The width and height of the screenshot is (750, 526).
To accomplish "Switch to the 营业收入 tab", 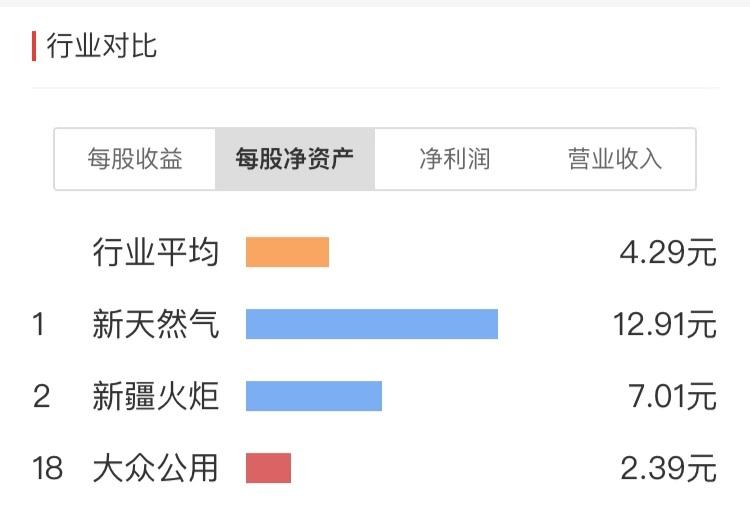I will tap(615, 159).
